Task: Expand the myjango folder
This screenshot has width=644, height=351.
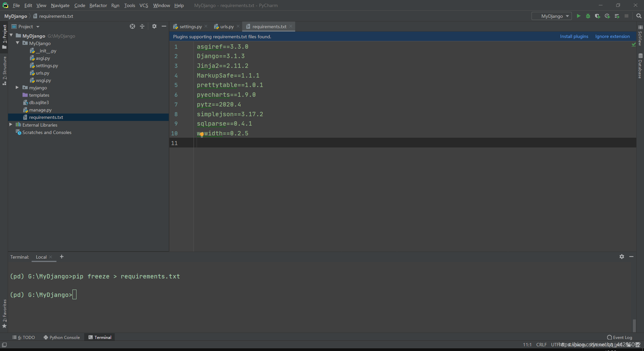Action: (x=17, y=87)
